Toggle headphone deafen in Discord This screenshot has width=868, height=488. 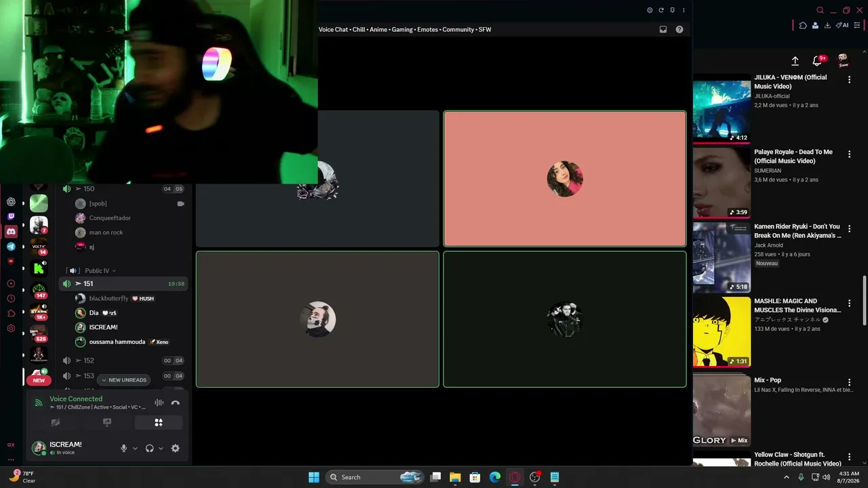click(149, 448)
